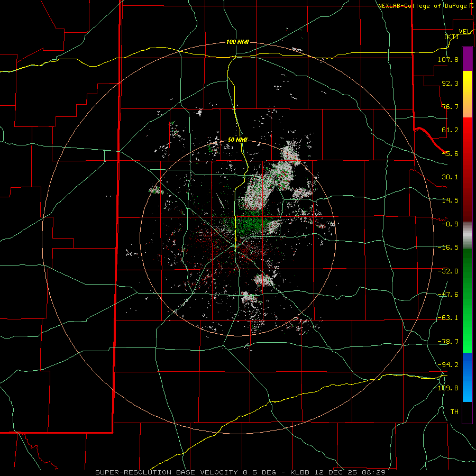Click the -78.7 velocity scale value
The width and height of the screenshot is (476, 476).
(x=448, y=342)
